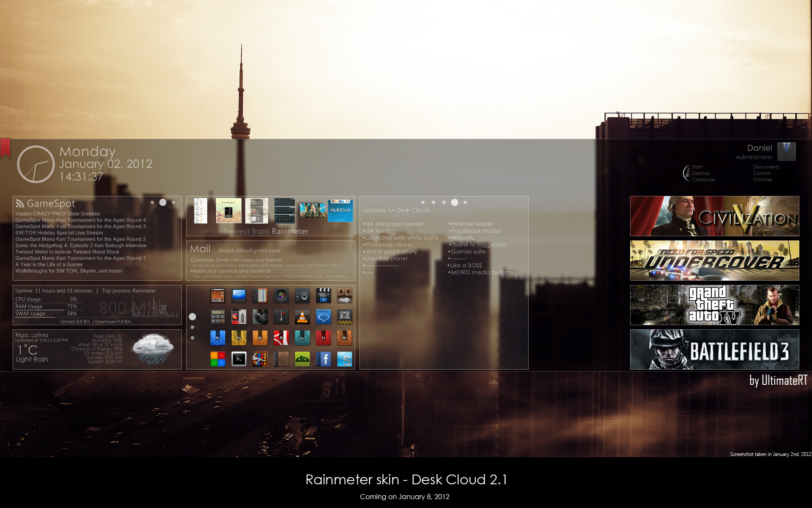Open 'Customize Gmail with colors and themes' mail
812x508 pixels.
pyautogui.click(x=236, y=260)
